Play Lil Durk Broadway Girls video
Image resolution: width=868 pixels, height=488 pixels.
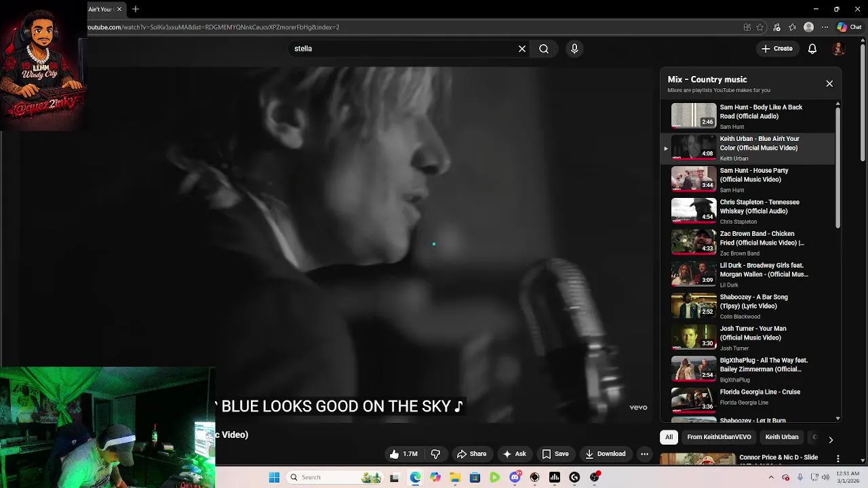(749, 274)
